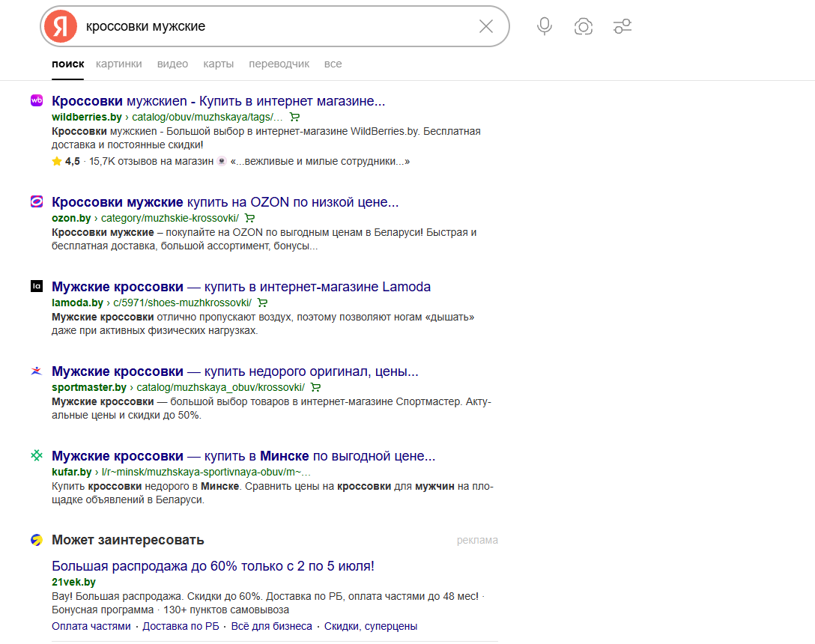This screenshot has height=644, width=815.
Task: Open image search camera icon
Action: (584, 26)
